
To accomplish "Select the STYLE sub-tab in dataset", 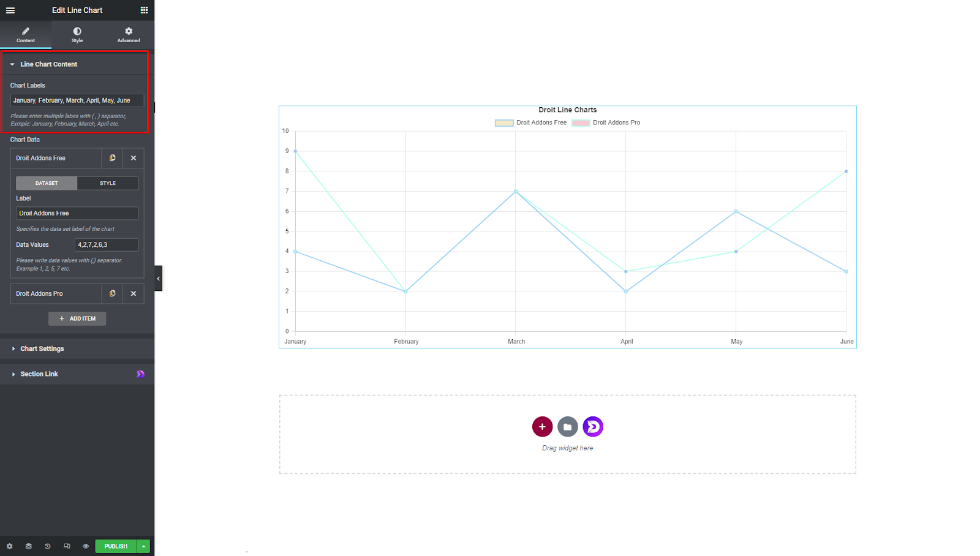I will point(108,183).
